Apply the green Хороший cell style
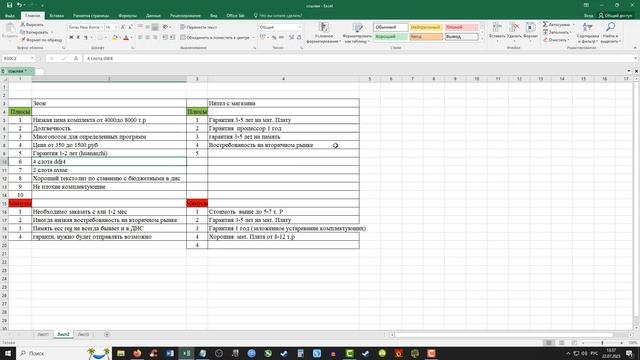 coord(391,37)
